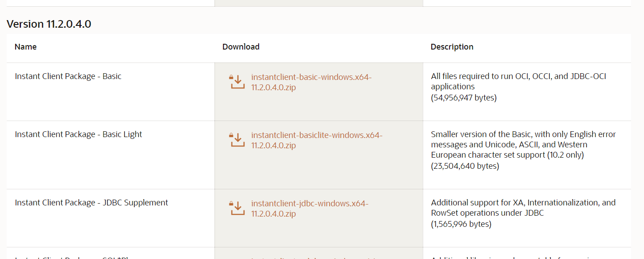Select 'Instant Client Package - Basic Light' row name
Viewport: 644px width, 259px height.
coord(78,134)
